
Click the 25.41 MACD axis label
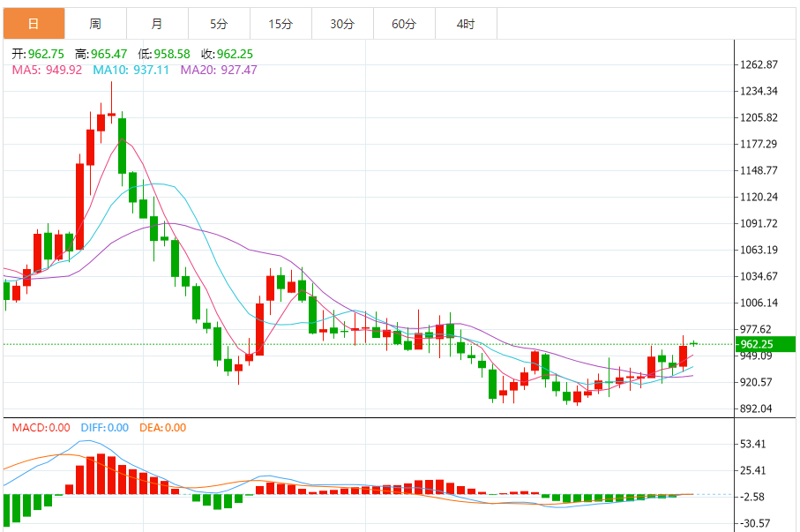point(752,471)
